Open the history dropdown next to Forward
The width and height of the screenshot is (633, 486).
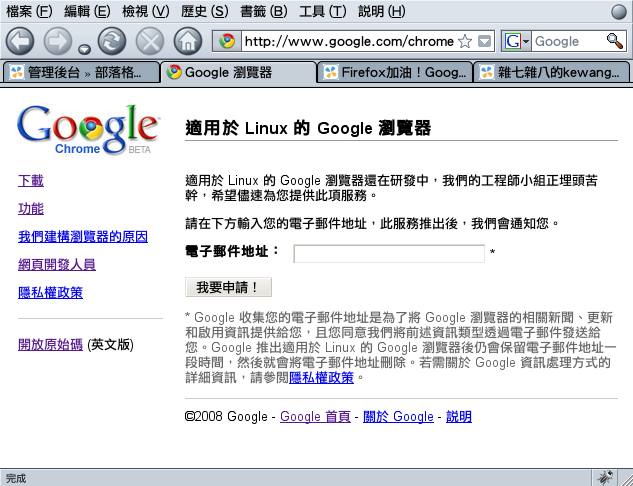84,49
